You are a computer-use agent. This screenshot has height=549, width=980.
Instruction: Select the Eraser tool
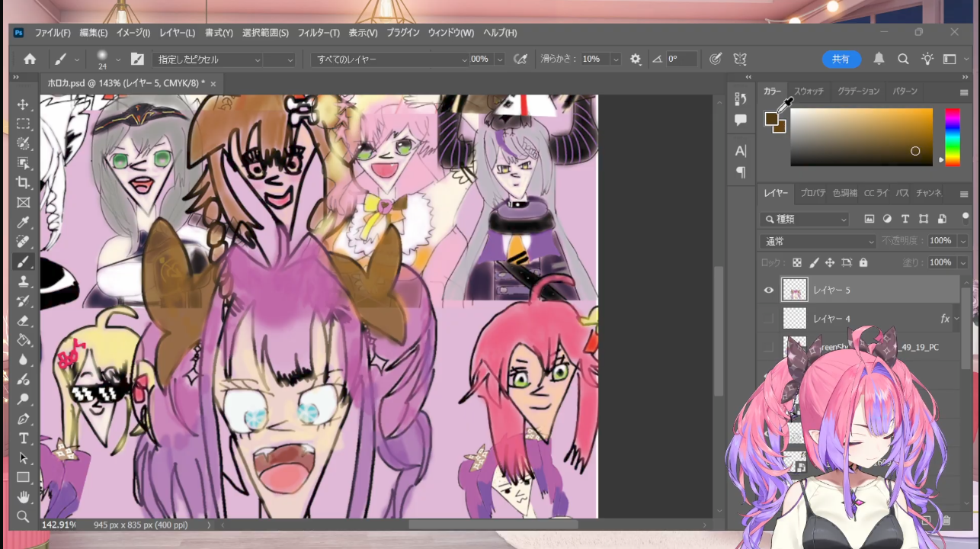(x=24, y=320)
